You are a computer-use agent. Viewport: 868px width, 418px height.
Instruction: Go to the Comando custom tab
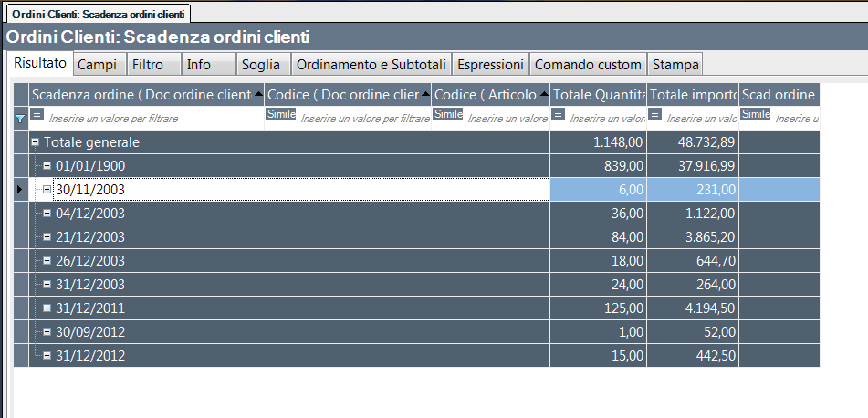[587, 65]
